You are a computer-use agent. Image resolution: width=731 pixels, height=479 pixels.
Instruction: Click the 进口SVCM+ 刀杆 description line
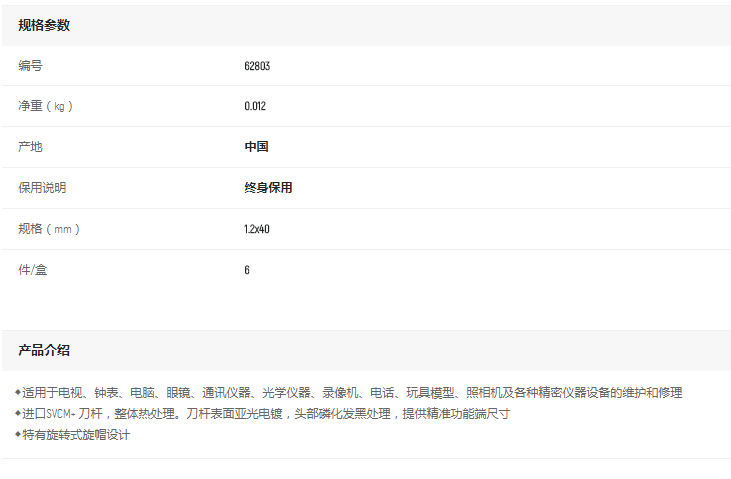click(266, 414)
